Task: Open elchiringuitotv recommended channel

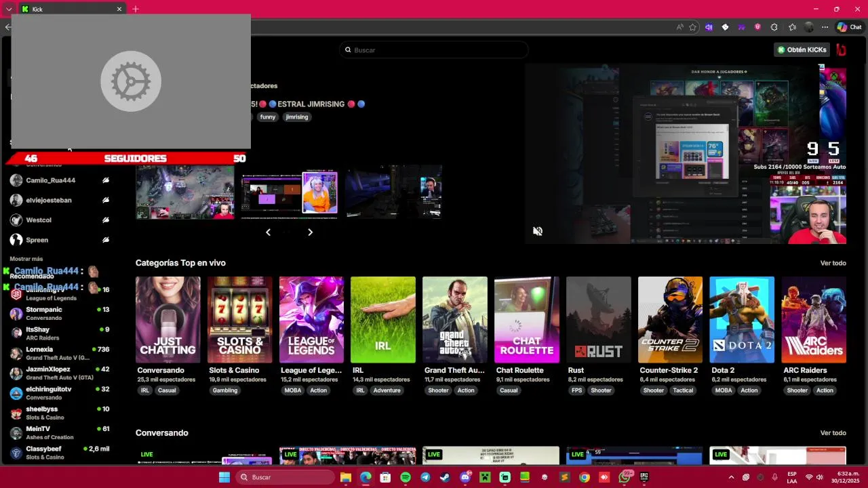Action: pos(60,392)
